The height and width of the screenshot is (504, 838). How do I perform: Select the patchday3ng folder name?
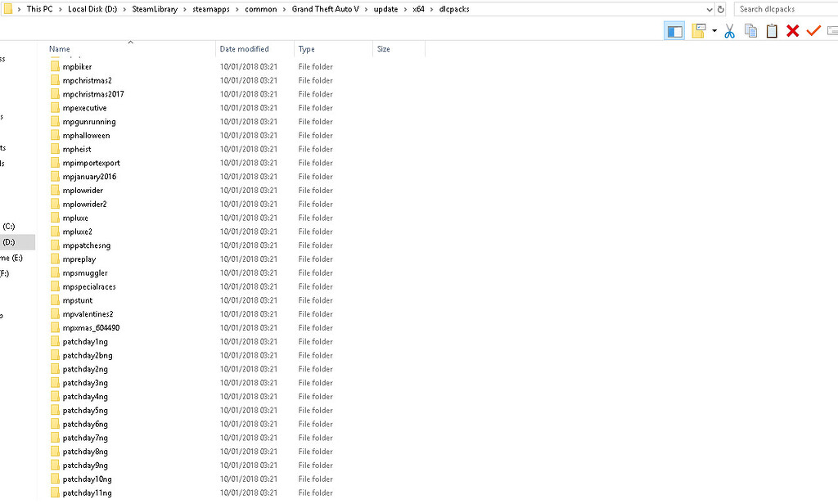coord(85,383)
